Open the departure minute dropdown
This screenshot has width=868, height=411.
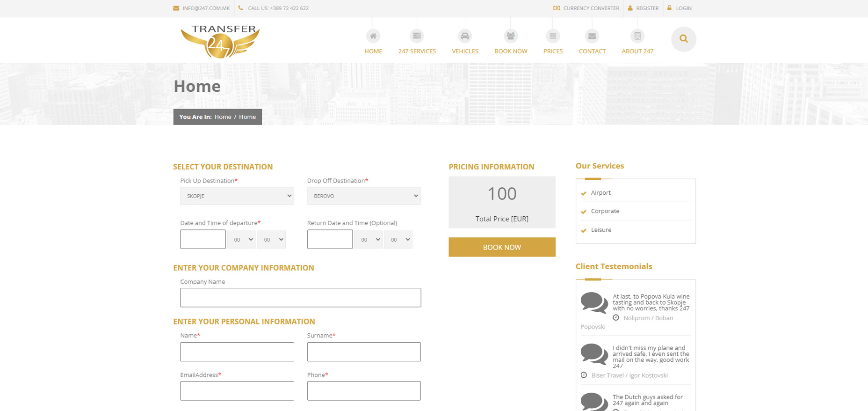[x=271, y=240]
